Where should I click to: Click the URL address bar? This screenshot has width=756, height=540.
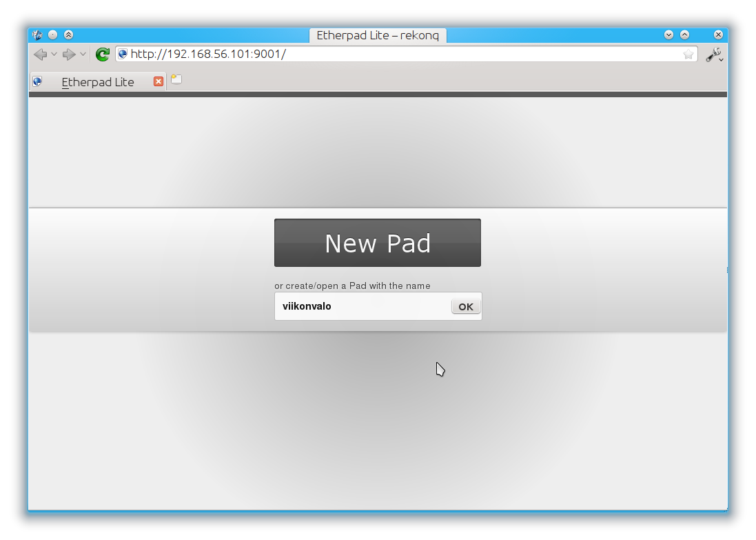coord(405,54)
